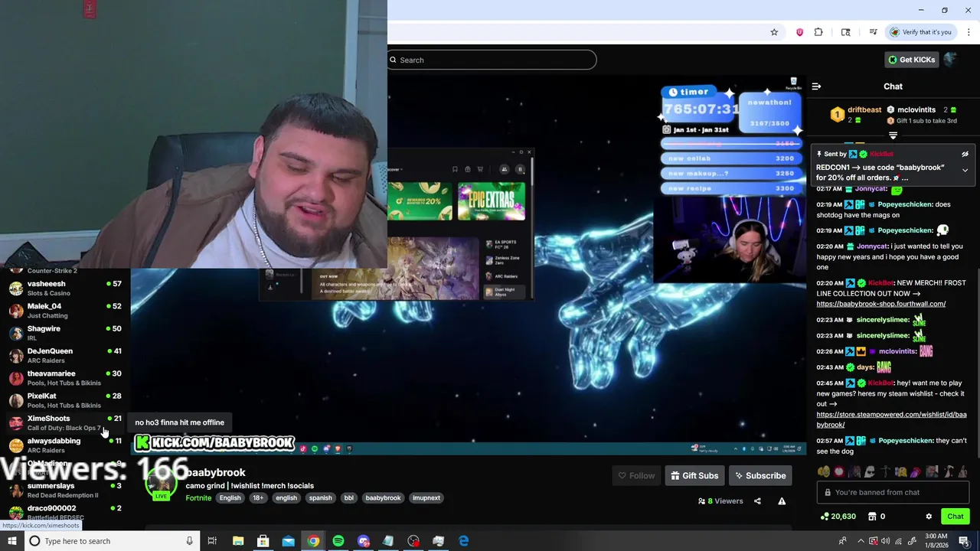
Task: Open the Mail app from taskbar
Action: tap(288, 541)
